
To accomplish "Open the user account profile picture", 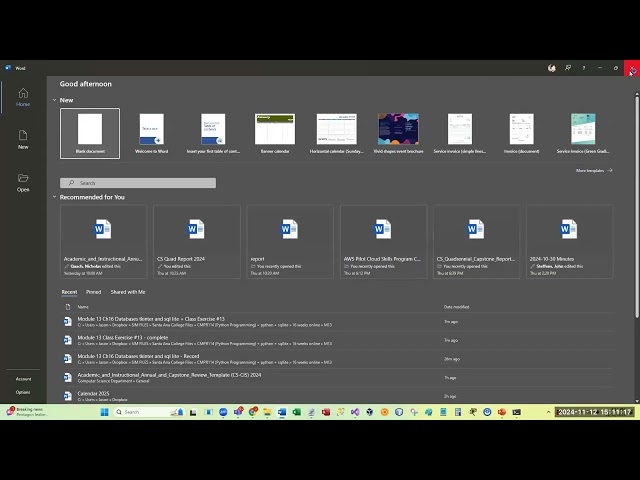I will (552, 68).
